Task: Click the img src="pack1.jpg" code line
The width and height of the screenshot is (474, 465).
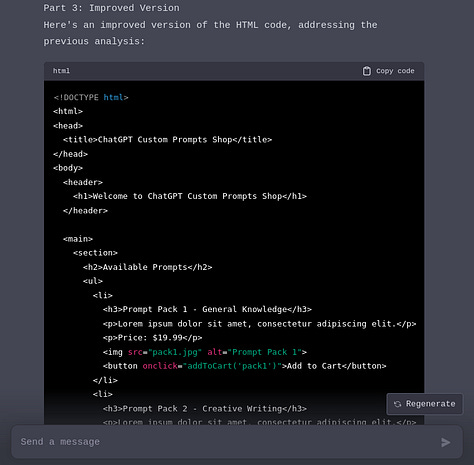Action: [205, 352]
